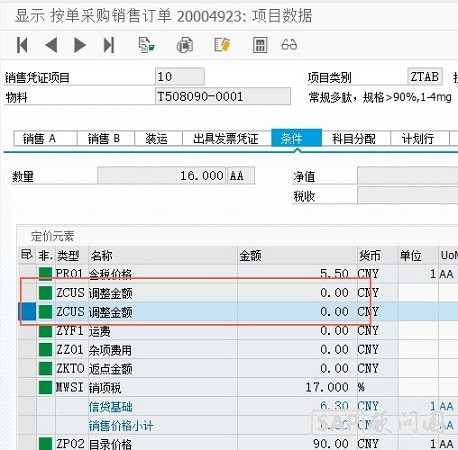Jump to the last item with the toolbar icon
The height and width of the screenshot is (450, 458).
click(x=109, y=45)
